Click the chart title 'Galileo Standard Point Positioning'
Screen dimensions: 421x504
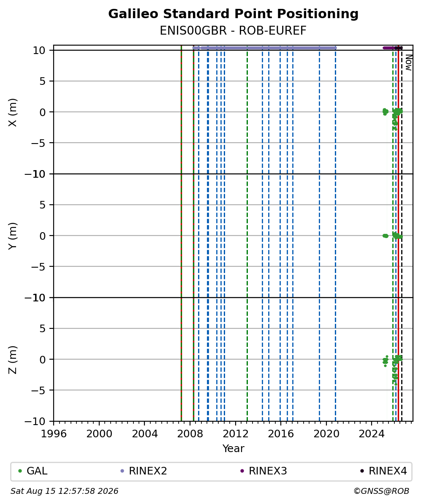click(233, 14)
